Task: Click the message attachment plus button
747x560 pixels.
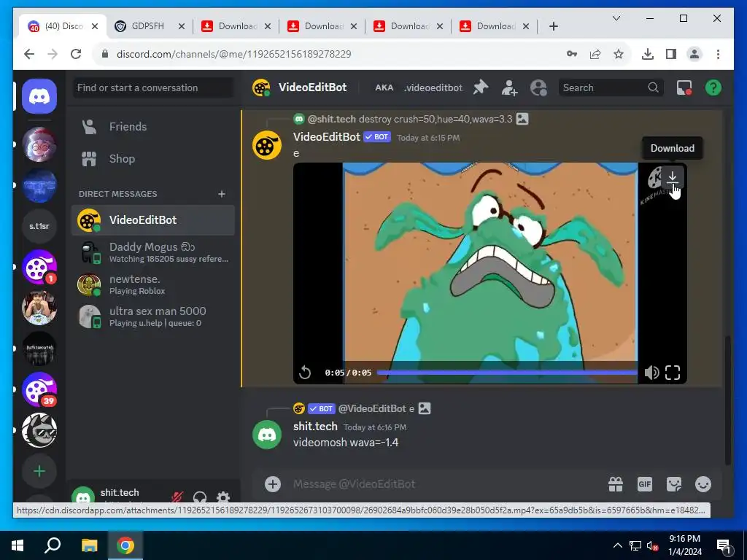Action: coord(273,484)
